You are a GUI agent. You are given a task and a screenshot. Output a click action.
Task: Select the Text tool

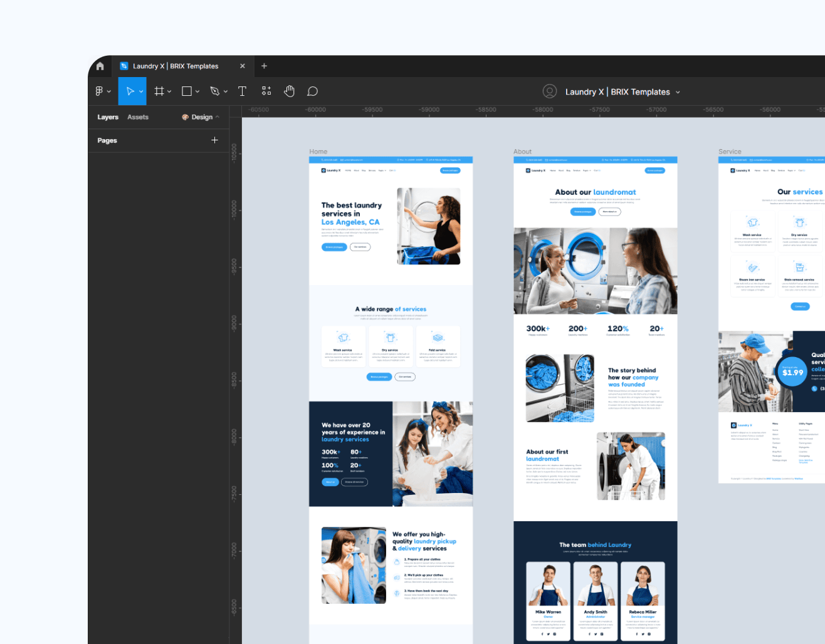pos(242,91)
